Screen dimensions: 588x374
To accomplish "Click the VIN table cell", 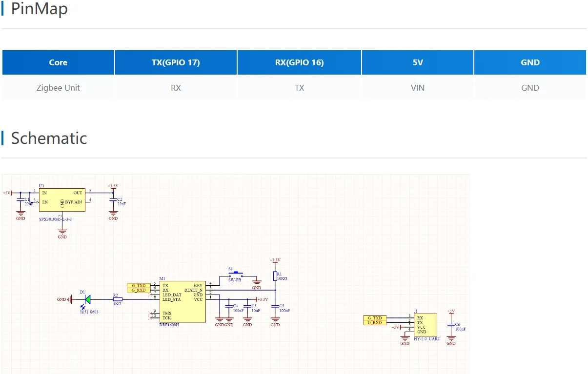I will (418, 88).
